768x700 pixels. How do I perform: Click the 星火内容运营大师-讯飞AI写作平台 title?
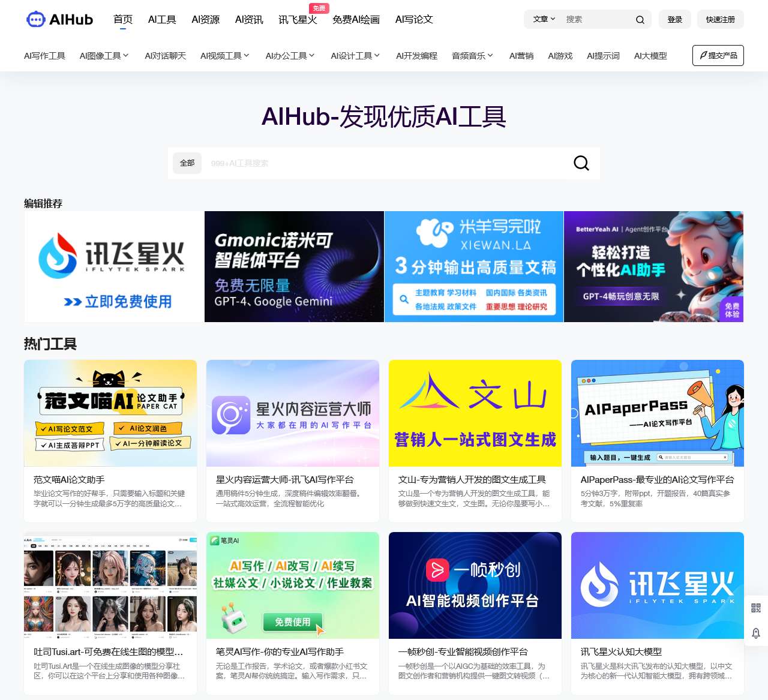click(x=285, y=480)
